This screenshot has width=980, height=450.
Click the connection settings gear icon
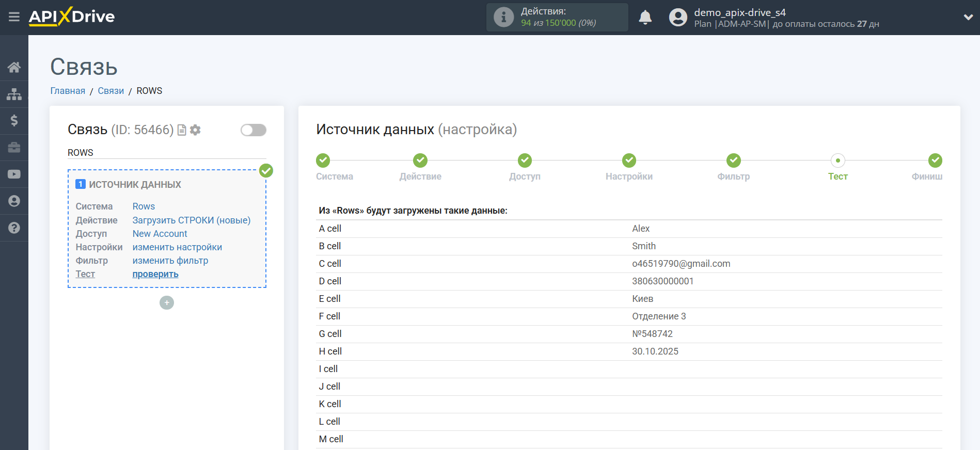coord(195,130)
